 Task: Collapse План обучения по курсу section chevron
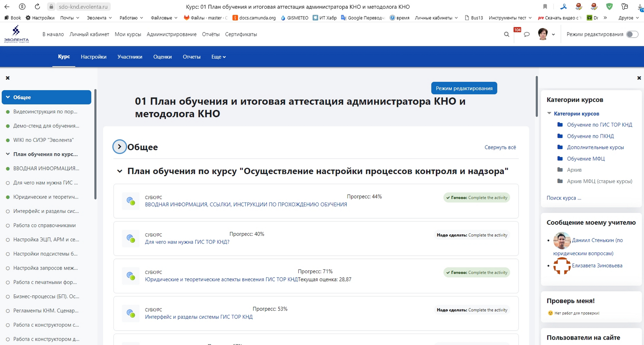119,171
